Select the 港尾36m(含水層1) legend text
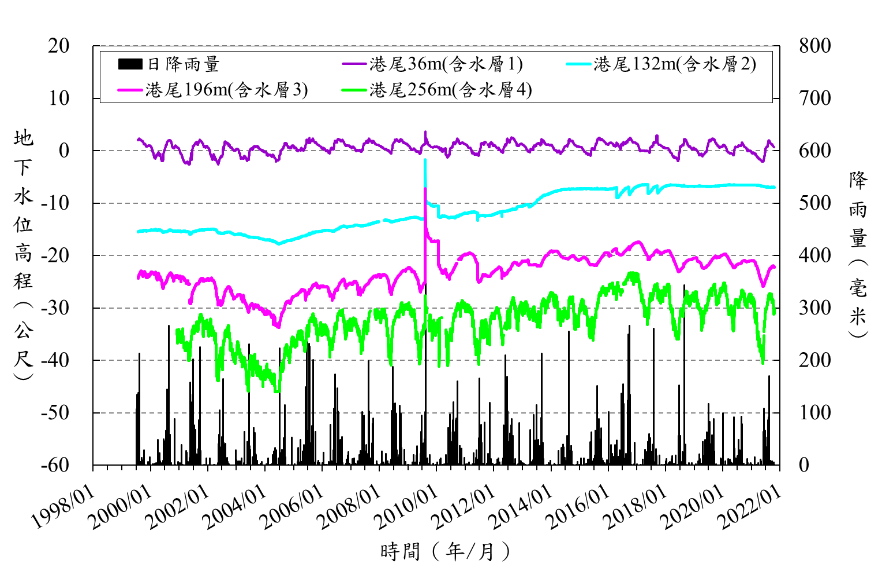The width and height of the screenshot is (882, 578). pyautogui.click(x=445, y=65)
